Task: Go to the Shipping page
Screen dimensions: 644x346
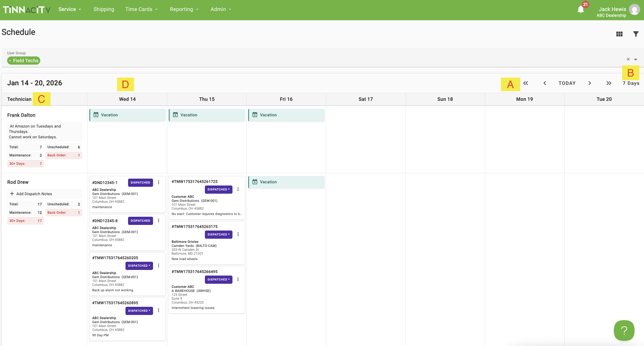Action: 104,9
